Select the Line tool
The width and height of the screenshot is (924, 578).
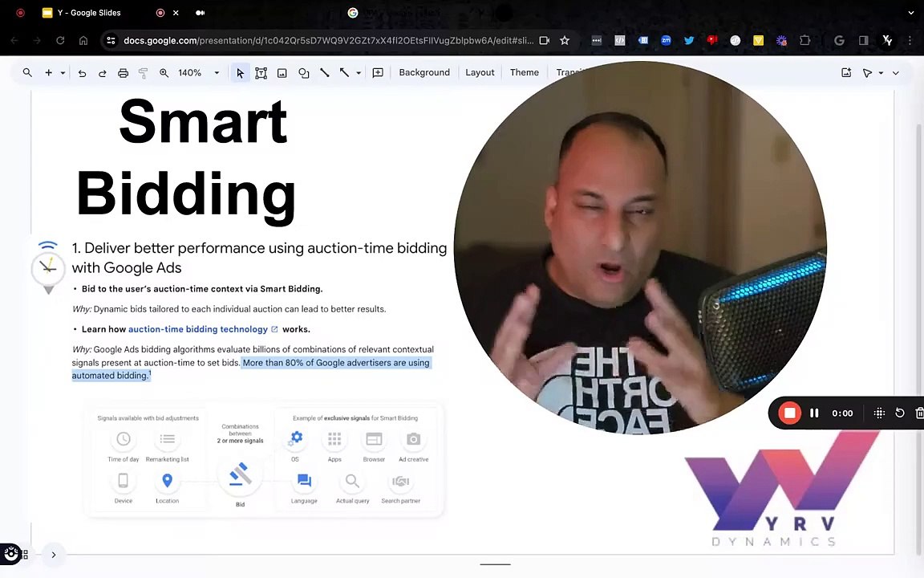(324, 72)
